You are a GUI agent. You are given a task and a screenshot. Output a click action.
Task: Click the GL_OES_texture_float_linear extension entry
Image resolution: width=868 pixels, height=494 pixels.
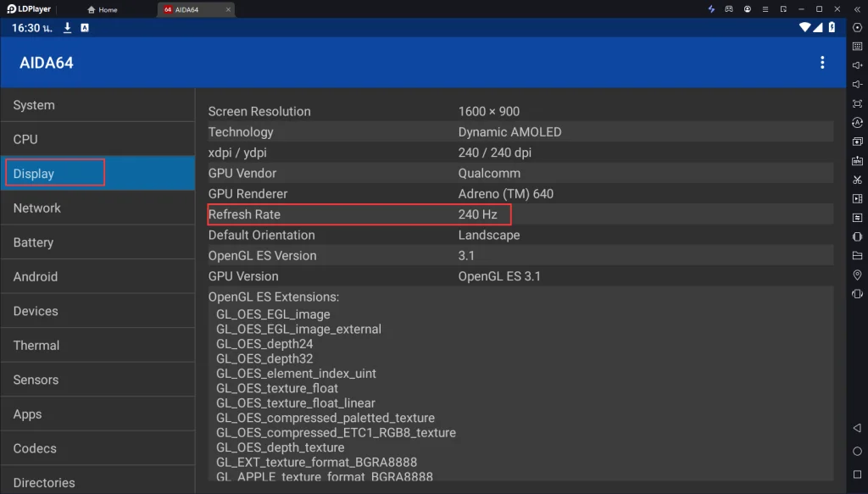(295, 403)
